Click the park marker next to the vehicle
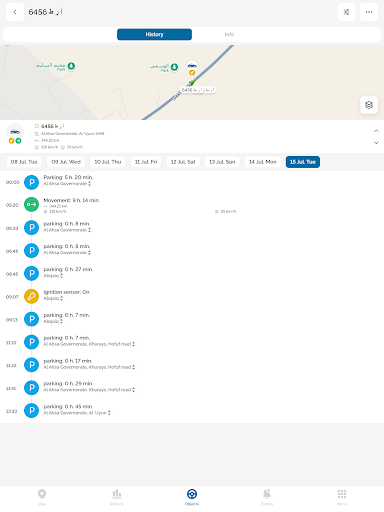Screen dimensions: 384x512 click(174, 67)
